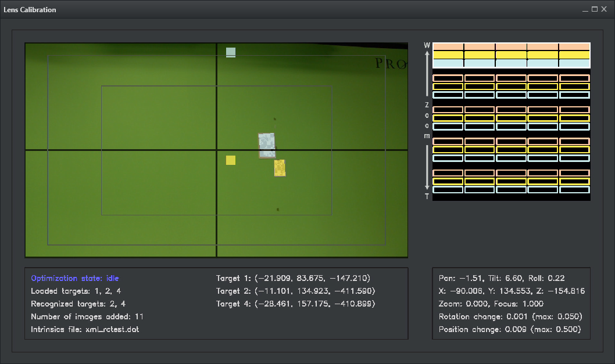615x364 pixels.
Task: Select the large white detected target in the camera view
Action: [x=267, y=145]
